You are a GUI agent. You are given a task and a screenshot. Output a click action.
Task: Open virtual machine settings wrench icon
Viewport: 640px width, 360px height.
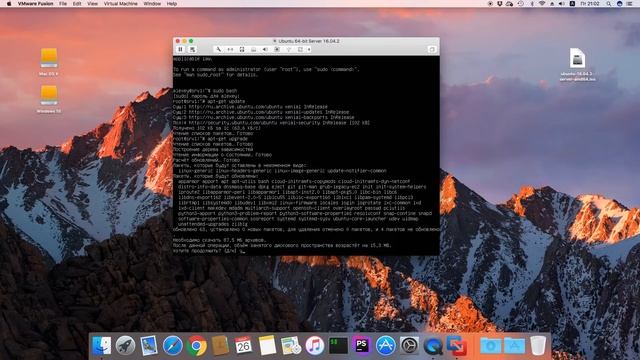pos(218,49)
